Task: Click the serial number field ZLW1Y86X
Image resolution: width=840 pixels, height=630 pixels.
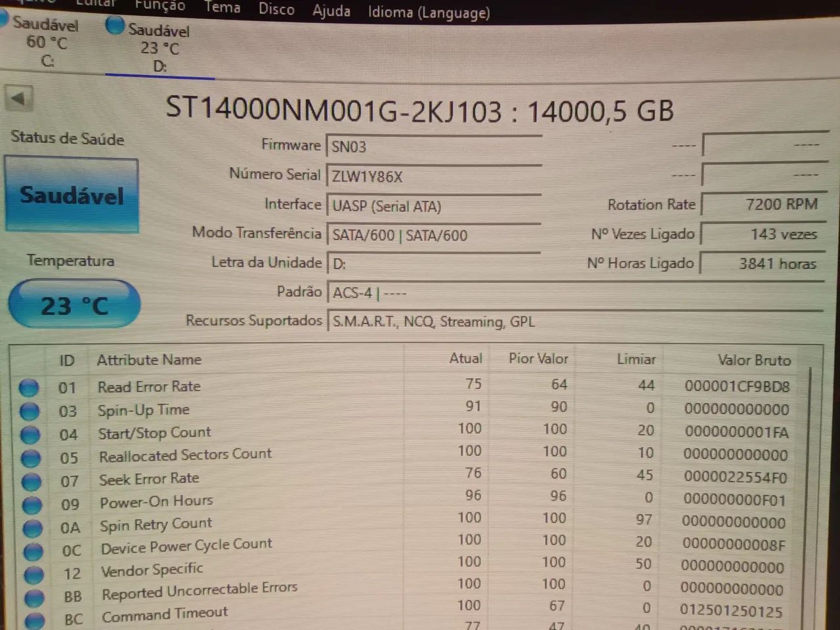Action: (x=434, y=177)
